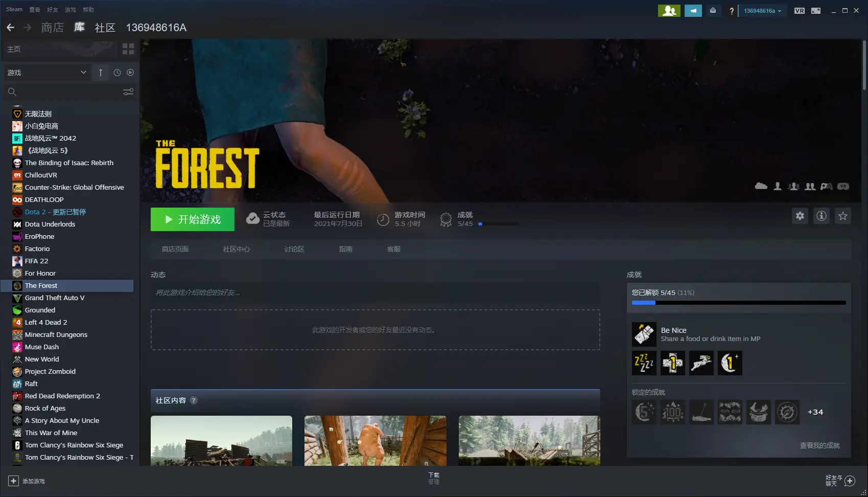Click the moon number one achievement icon
This screenshot has height=497, width=868.
(x=730, y=363)
